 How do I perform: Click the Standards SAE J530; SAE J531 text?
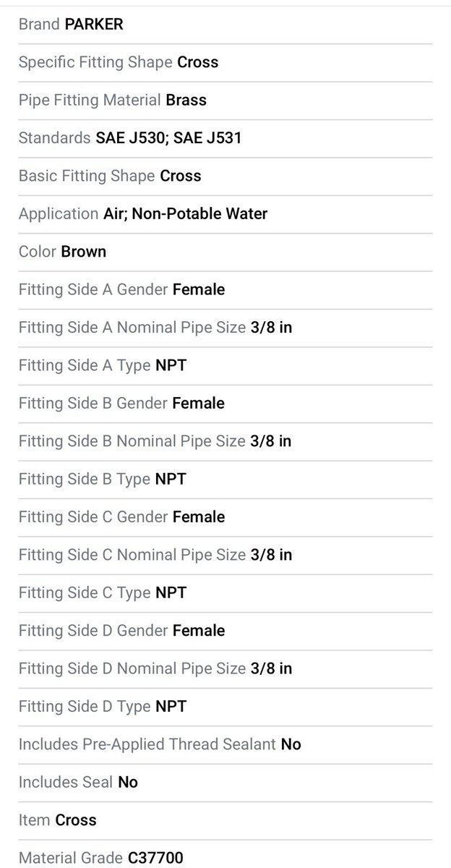point(130,138)
